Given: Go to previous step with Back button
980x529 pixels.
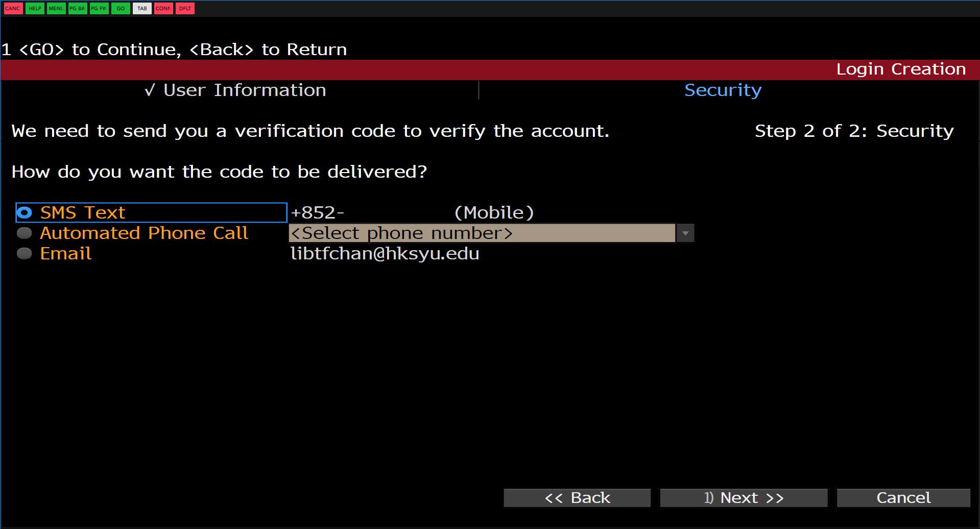Looking at the screenshot, I should [577, 498].
